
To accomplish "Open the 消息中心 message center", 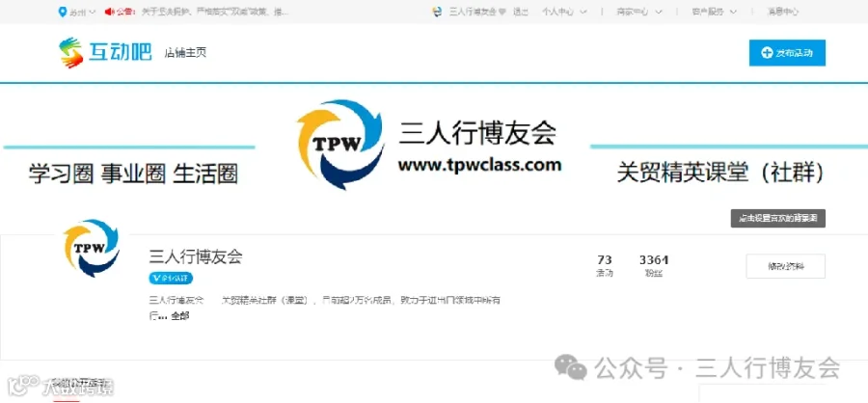I will tap(783, 12).
